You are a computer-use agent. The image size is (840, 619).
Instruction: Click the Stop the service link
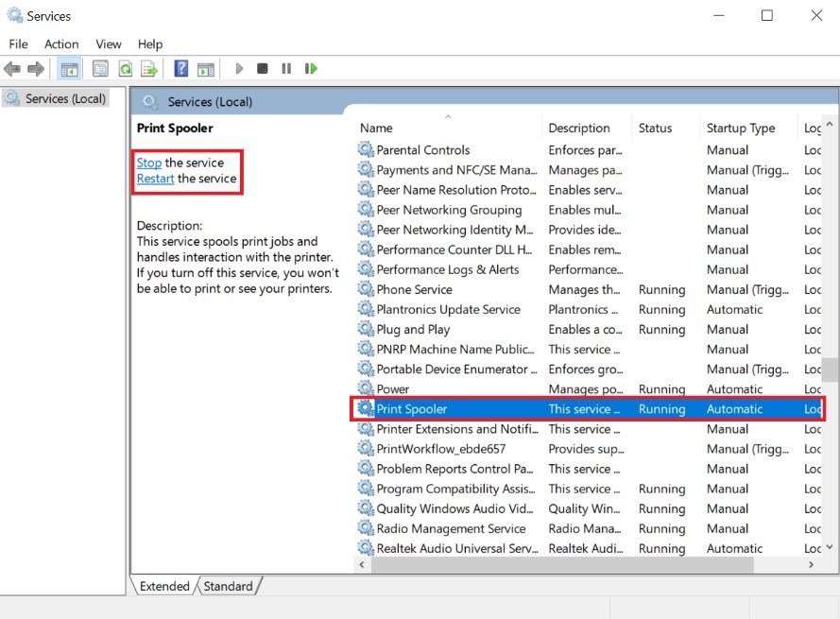tap(149, 163)
